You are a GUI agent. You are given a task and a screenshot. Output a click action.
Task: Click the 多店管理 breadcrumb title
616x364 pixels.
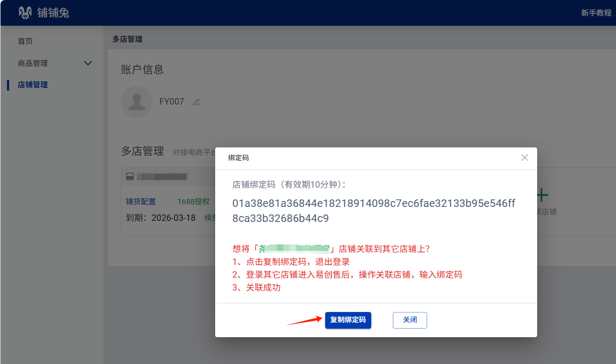[x=127, y=39]
